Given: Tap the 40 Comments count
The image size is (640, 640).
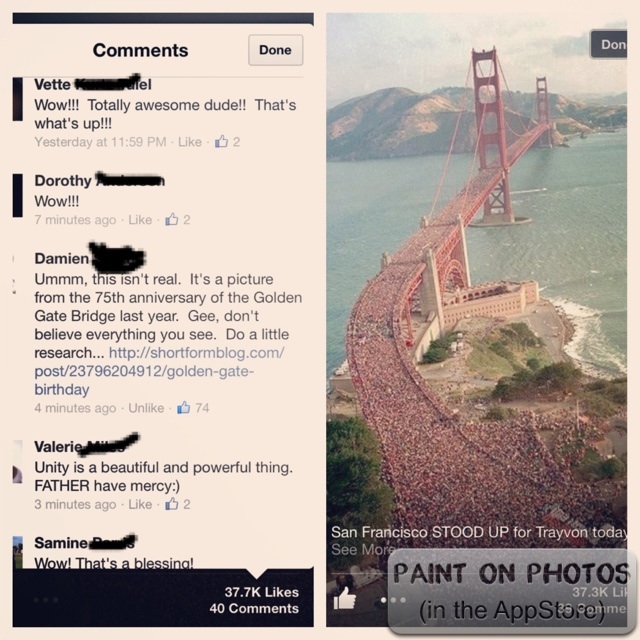Looking at the screenshot, I should [x=254, y=608].
